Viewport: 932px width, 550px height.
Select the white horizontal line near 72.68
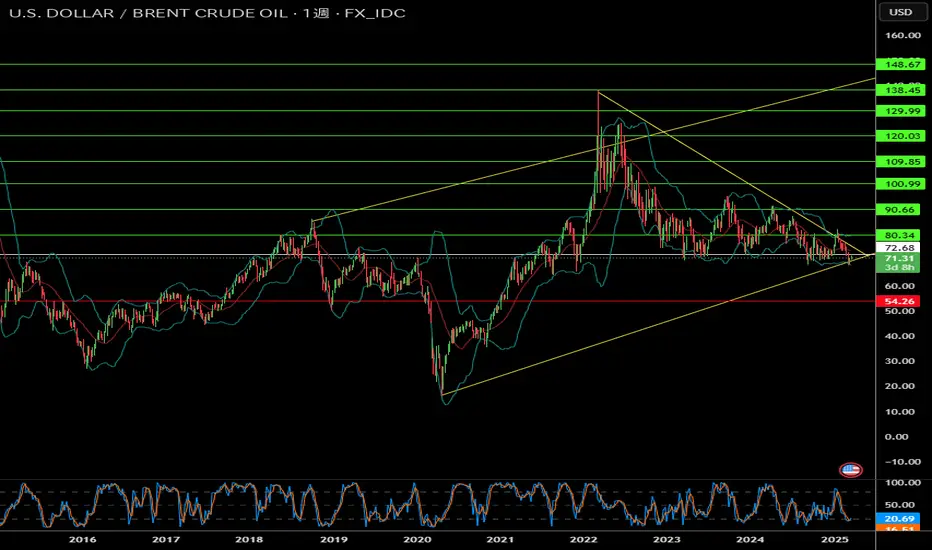pyautogui.click(x=437, y=255)
